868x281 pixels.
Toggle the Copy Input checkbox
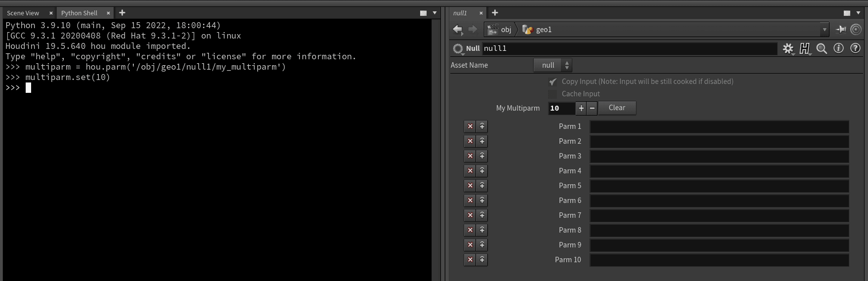click(552, 81)
